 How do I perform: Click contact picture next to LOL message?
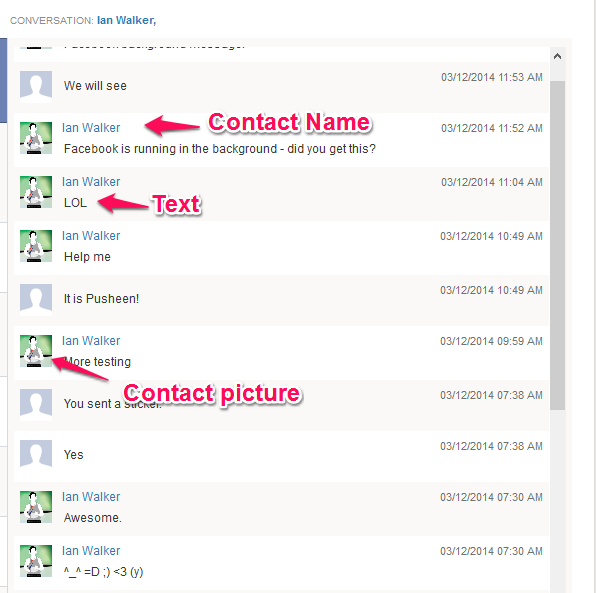click(36, 192)
